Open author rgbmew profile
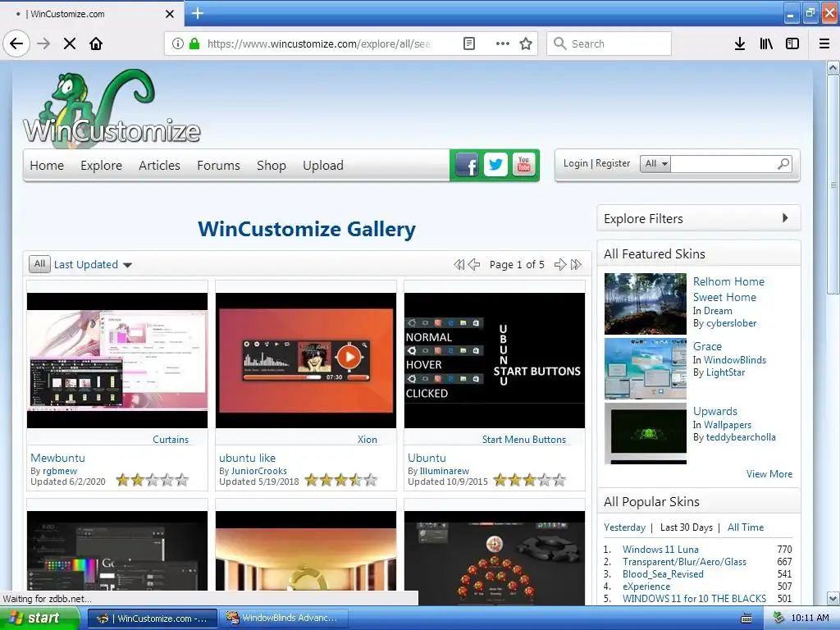This screenshot has width=840, height=630. pos(59,471)
